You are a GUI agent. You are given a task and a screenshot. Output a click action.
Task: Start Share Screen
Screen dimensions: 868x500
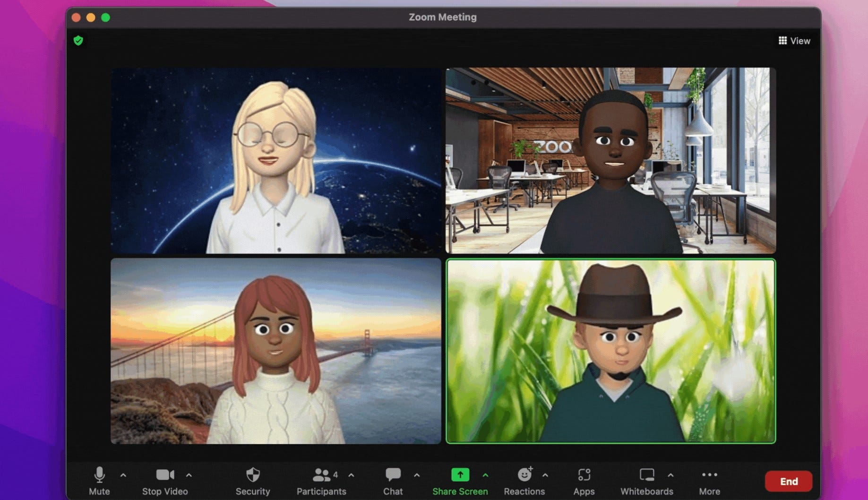(460, 481)
